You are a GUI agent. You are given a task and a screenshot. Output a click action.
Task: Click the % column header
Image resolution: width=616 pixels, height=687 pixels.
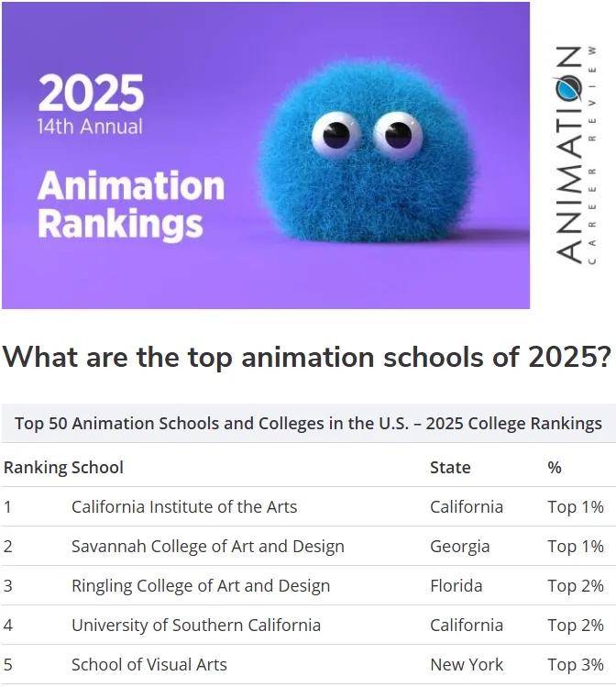point(554,467)
